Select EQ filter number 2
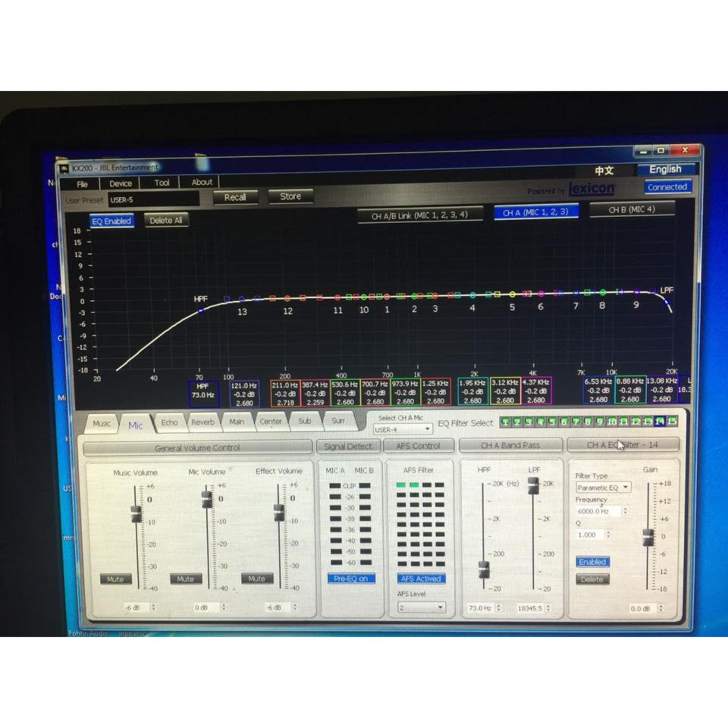The image size is (728, 728). tap(517, 422)
